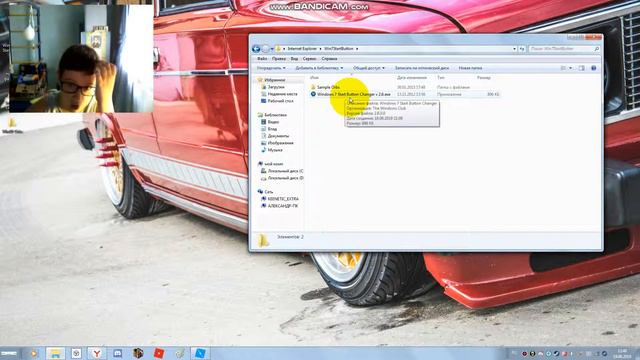Click the change view icon

pos(563,68)
